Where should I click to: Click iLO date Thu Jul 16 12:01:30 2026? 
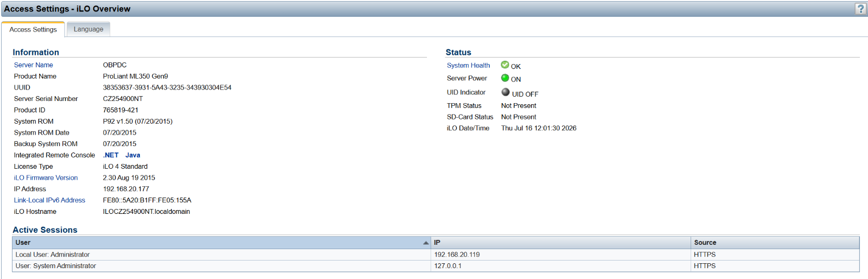pyautogui.click(x=539, y=128)
